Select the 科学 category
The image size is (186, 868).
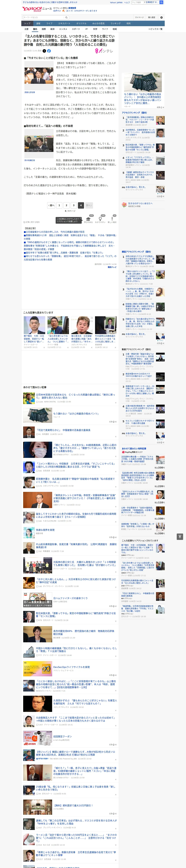pos(95,29)
